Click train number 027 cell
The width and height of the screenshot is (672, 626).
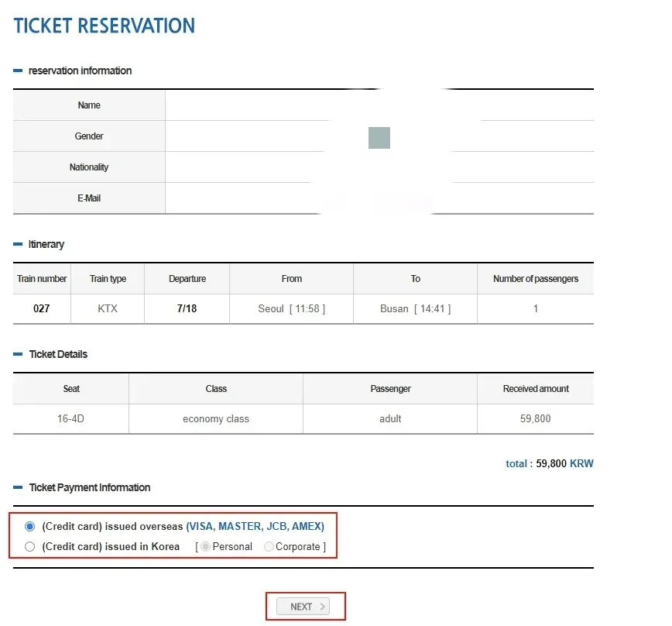click(42, 308)
